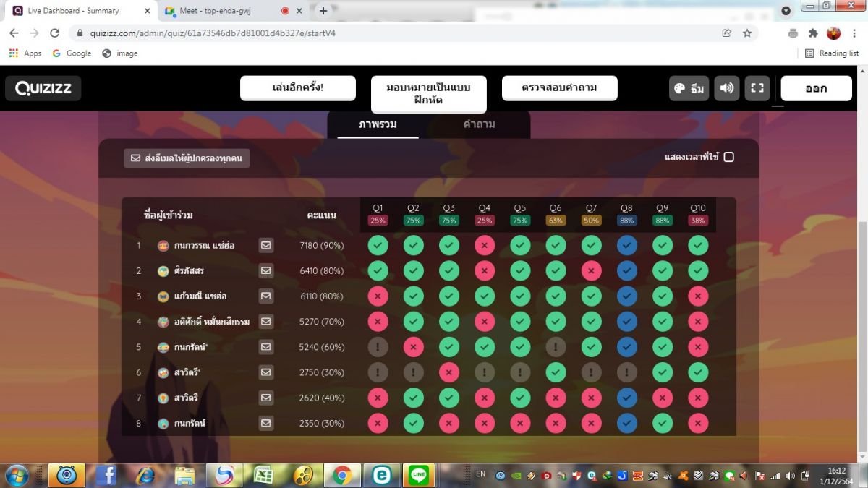Open Chrome three-dot menu
The image size is (868, 488).
pos(854,33)
